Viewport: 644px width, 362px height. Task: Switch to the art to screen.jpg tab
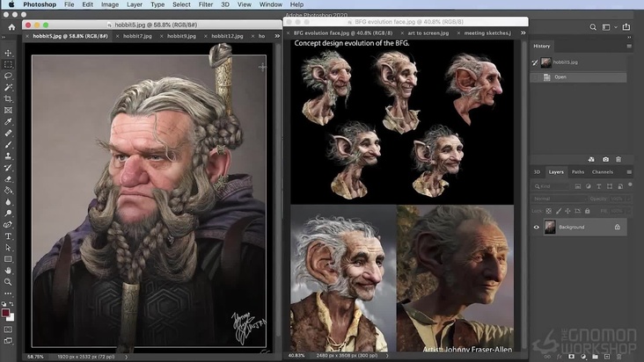point(428,33)
